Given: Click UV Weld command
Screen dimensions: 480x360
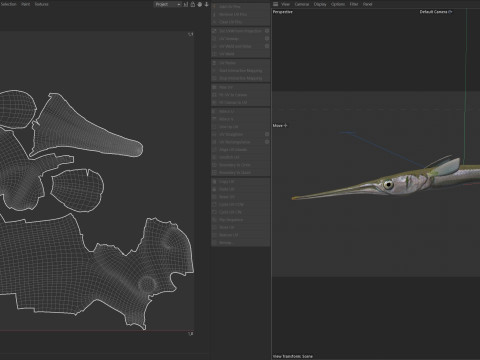Looking at the screenshot, I should tap(241, 54).
